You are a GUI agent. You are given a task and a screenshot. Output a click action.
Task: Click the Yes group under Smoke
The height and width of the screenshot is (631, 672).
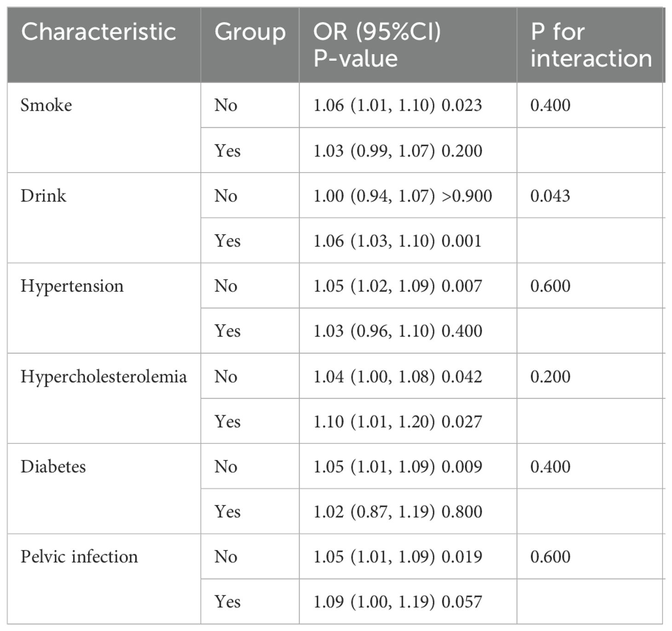(227, 151)
